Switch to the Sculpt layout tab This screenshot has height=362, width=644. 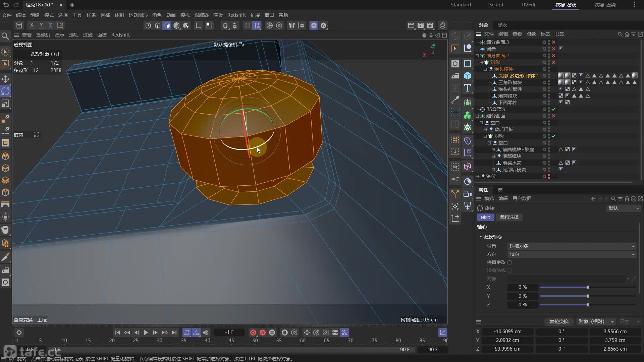tap(496, 5)
